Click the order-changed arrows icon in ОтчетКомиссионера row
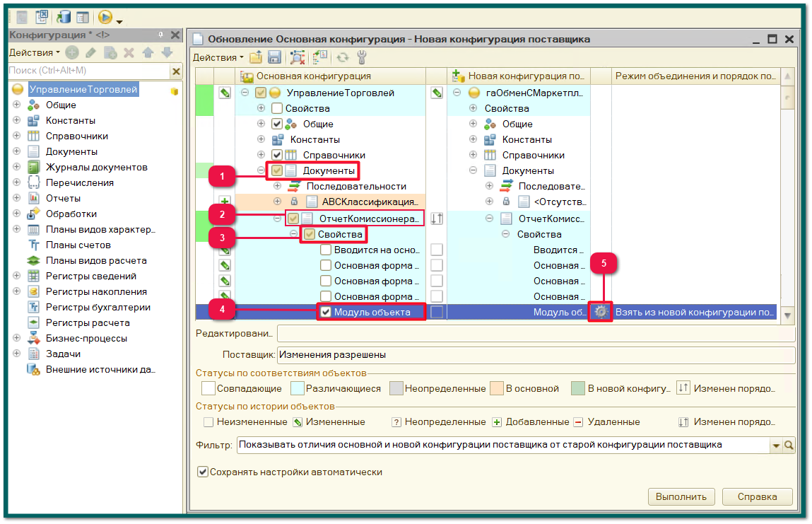This screenshot has height=524, width=812. click(x=437, y=219)
